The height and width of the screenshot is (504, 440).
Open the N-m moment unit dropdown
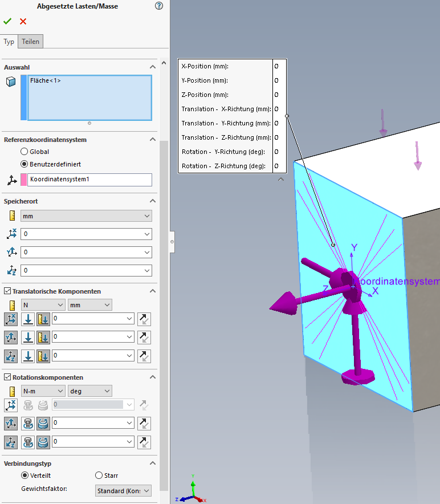pyautogui.click(x=43, y=391)
